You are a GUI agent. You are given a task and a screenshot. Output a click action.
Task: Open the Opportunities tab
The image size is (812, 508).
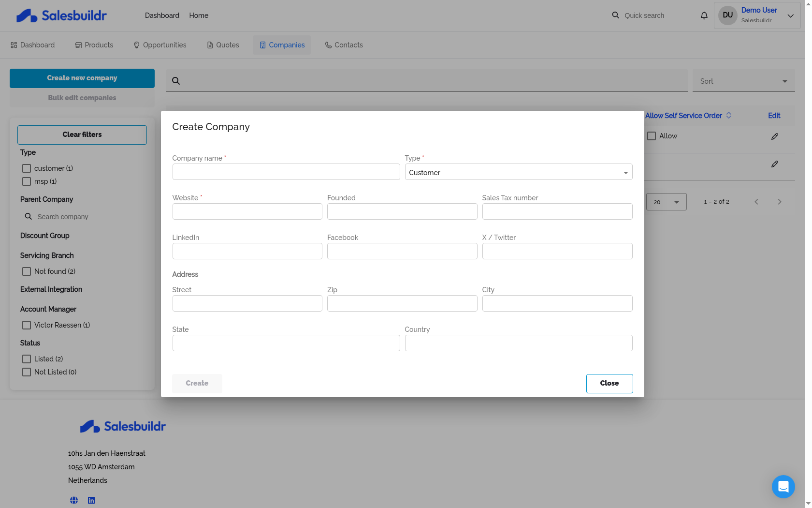pos(160,45)
